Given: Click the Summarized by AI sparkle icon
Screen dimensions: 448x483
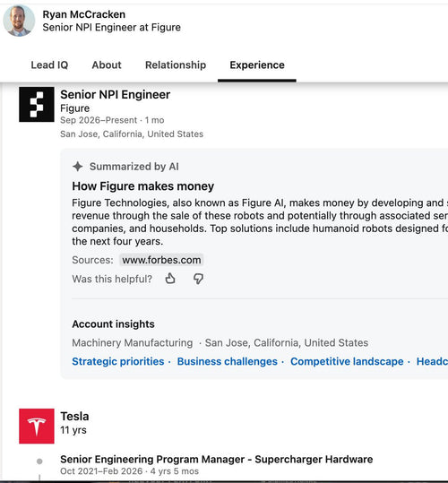Looking at the screenshot, I should (x=78, y=167).
